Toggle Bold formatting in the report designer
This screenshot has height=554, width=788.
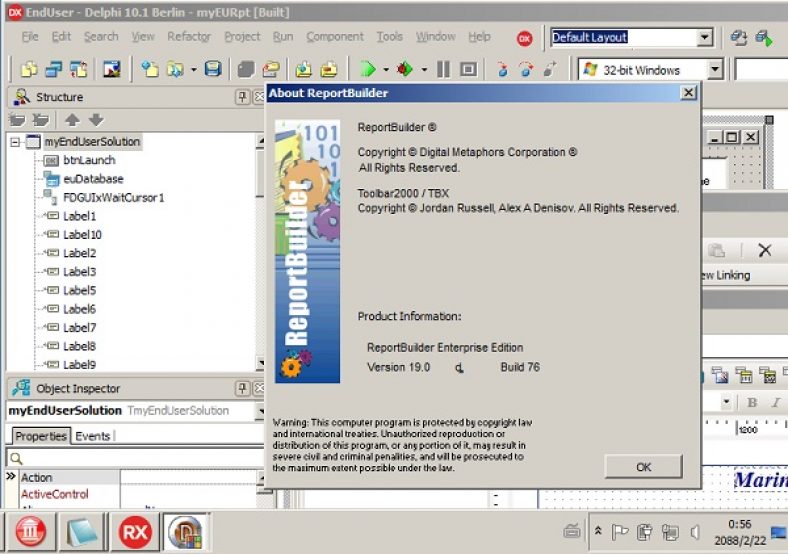[752, 402]
